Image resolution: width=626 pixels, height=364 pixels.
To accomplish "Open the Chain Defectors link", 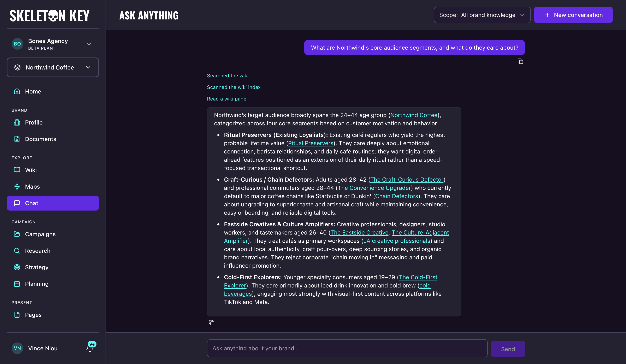I will [x=396, y=196].
